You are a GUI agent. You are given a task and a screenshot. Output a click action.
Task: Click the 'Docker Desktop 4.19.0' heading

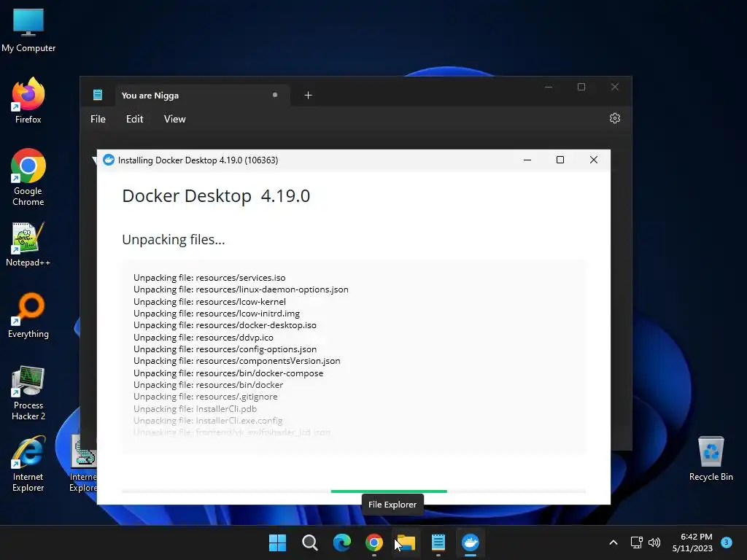(x=216, y=195)
